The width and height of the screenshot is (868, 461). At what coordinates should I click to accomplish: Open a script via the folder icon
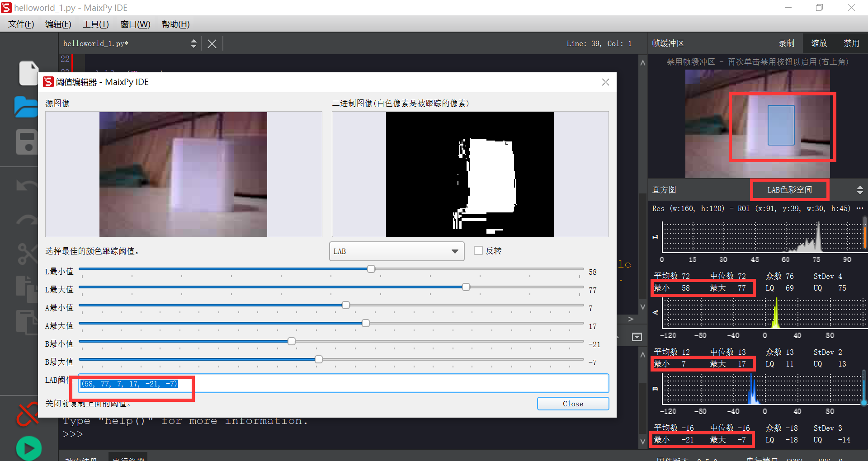tap(26, 107)
